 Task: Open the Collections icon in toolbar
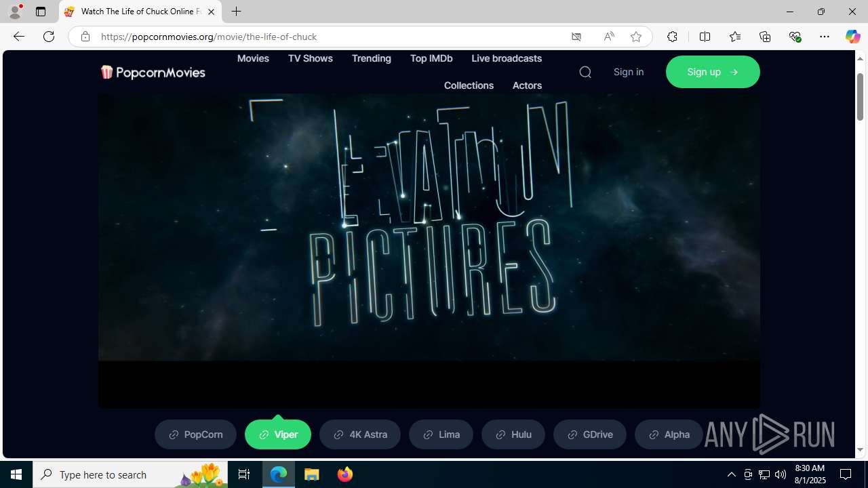765,37
